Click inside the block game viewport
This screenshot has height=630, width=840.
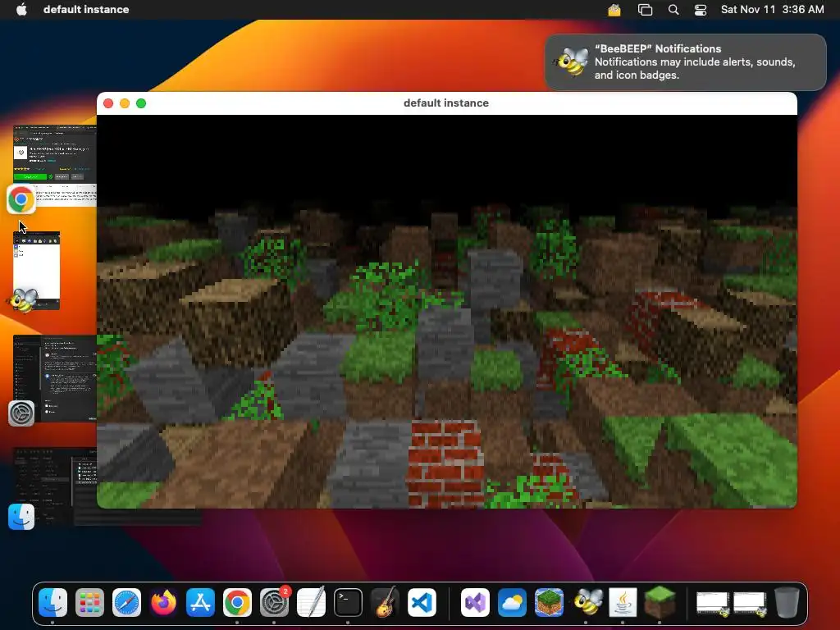click(447, 311)
